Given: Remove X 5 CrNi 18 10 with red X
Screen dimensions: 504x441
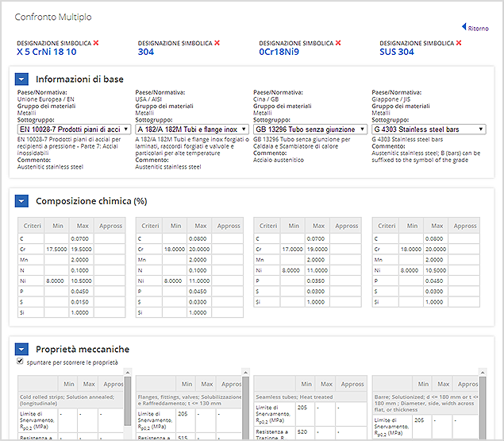Looking at the screenshot, I should point(96,43).
